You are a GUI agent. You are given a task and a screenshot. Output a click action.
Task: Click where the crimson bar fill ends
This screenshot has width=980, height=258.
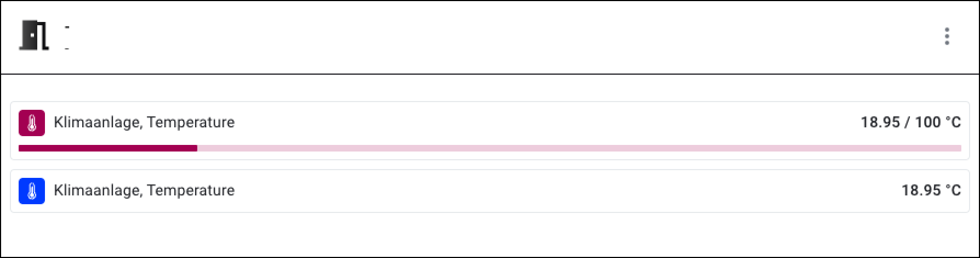tap(197, 148)
